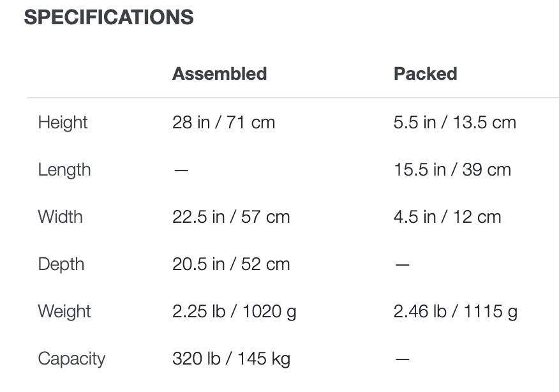The image size is (559, 392).
Task: Select packed length 15.5 in / 39 cm
Action: pos(452,169)
